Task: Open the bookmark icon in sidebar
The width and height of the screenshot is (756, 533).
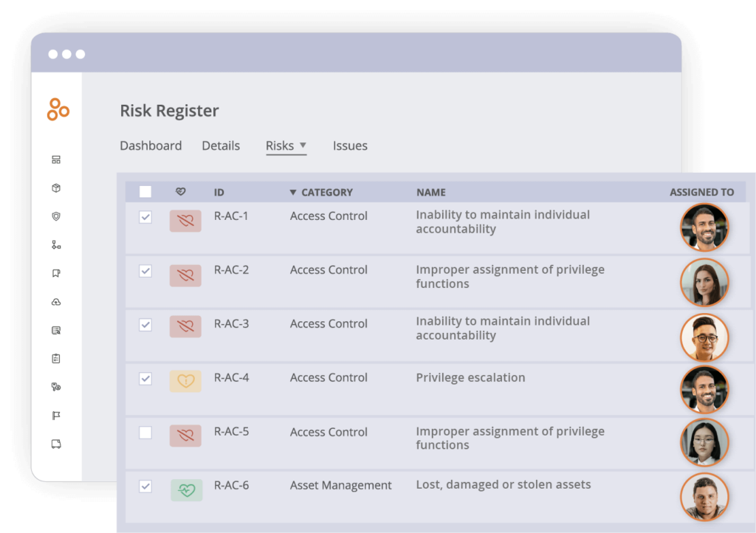Action: [x=56, y=273]
